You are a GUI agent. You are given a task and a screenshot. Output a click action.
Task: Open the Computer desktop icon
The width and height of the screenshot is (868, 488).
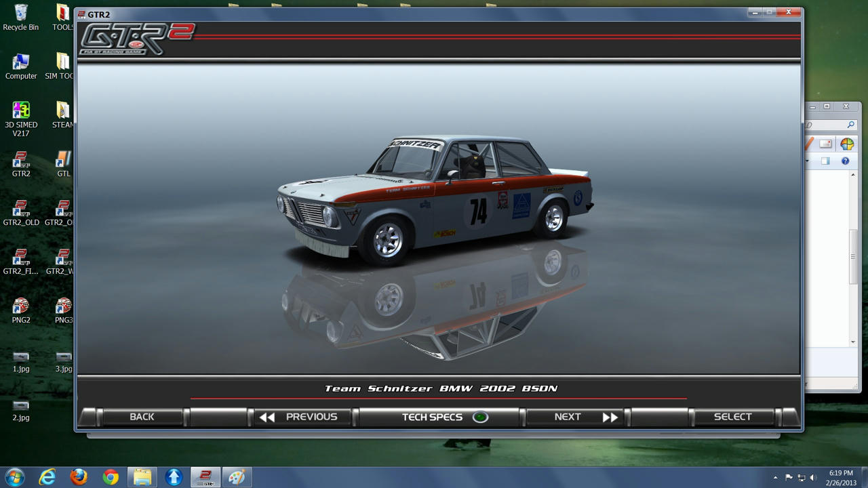click(x=21, y=66)
